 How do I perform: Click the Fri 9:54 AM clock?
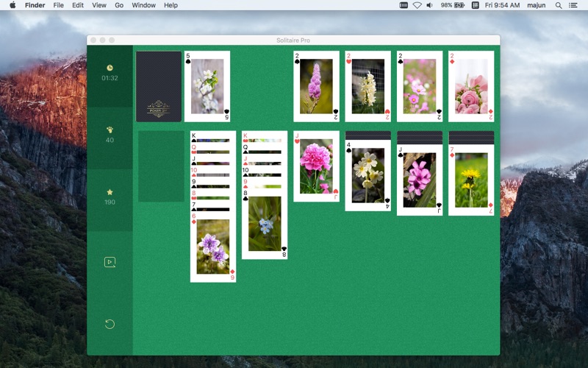click(502, 5)
